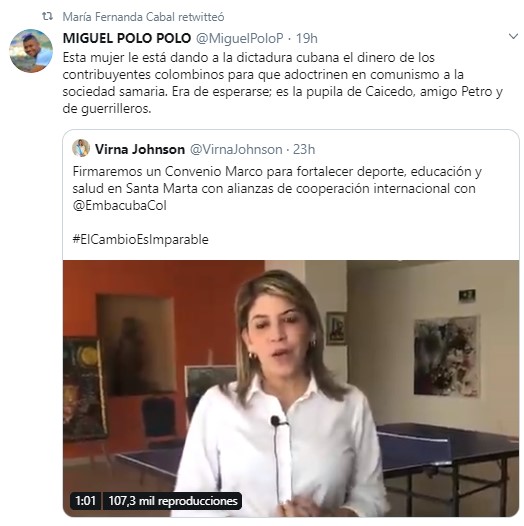Open Miguel Polo Polo's tweet text body
This screenshot has width=524, height=526.
(282, 83)
